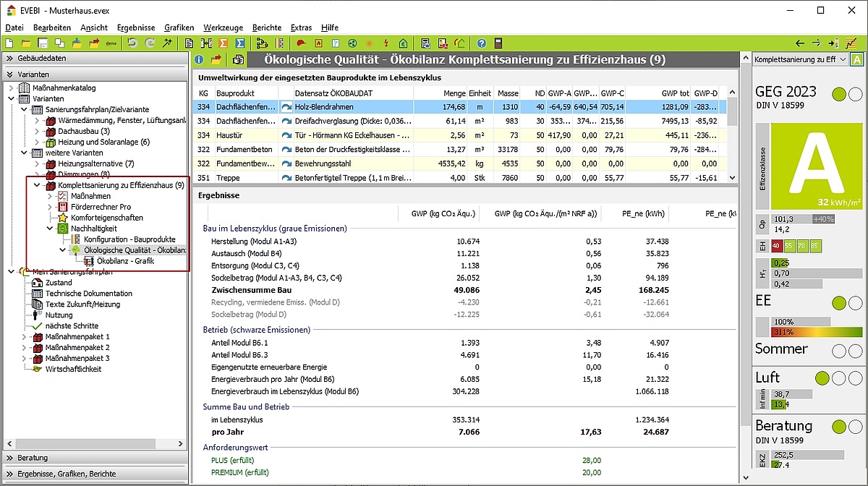Click the green A efficiency icon beside dropdown

pyautogui.click(x=857, y=59)
